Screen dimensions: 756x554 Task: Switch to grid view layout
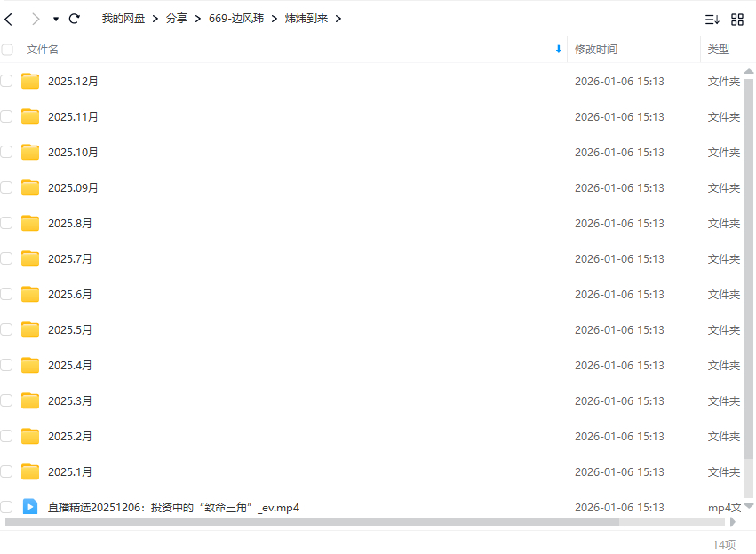(x=737, y=20)
